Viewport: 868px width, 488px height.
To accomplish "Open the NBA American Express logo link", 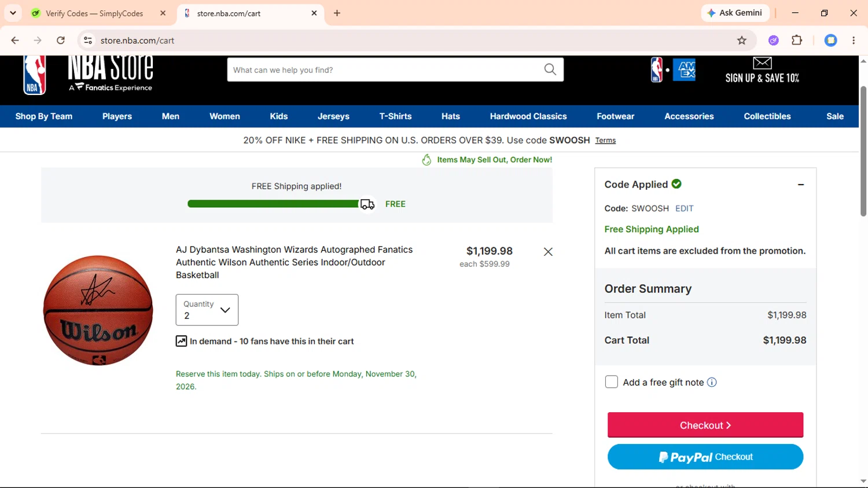I will tap(673, 70).
